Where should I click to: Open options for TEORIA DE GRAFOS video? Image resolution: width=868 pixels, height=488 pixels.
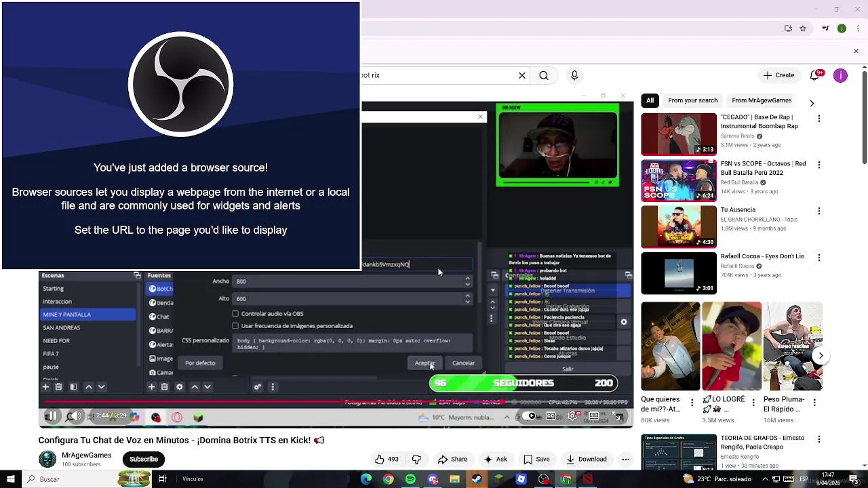tap(819, 439)
